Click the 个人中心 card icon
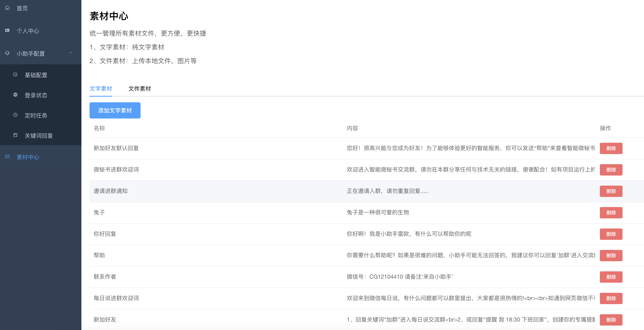This screenshot has height=330, width=644. (7, 31)
